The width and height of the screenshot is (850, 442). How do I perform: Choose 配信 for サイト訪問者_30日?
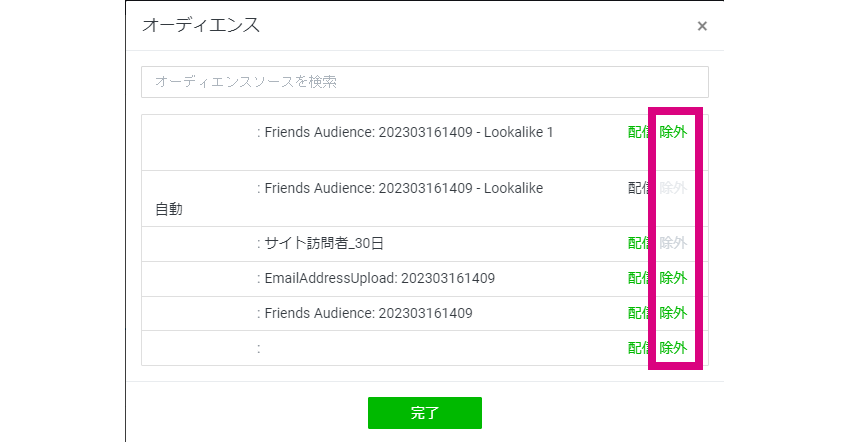pyautogui.click(x=638, y=243)
